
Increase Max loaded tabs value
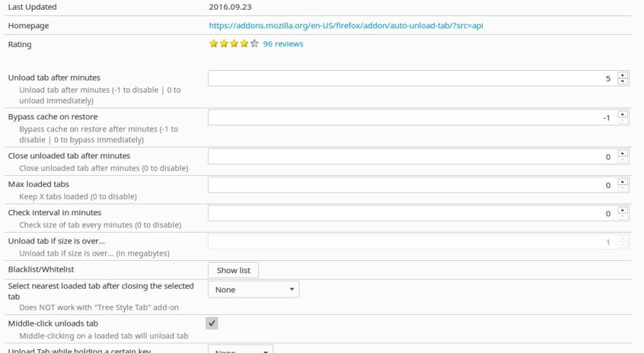623,182
